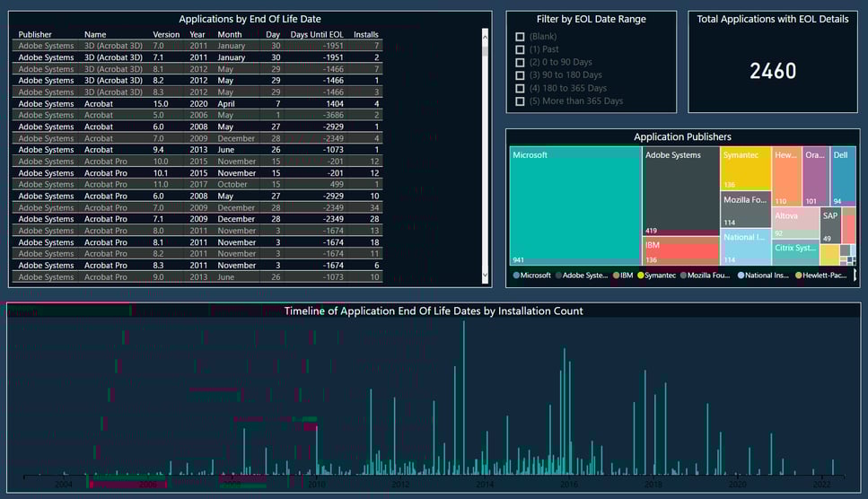Click the Version column header
The image size is (868, 499).
(166, 34)
